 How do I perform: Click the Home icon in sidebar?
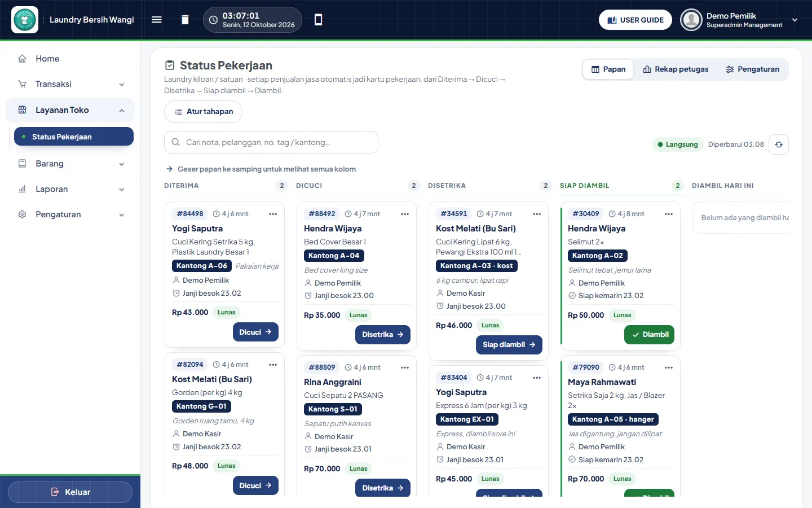click(x=23, y=59)
